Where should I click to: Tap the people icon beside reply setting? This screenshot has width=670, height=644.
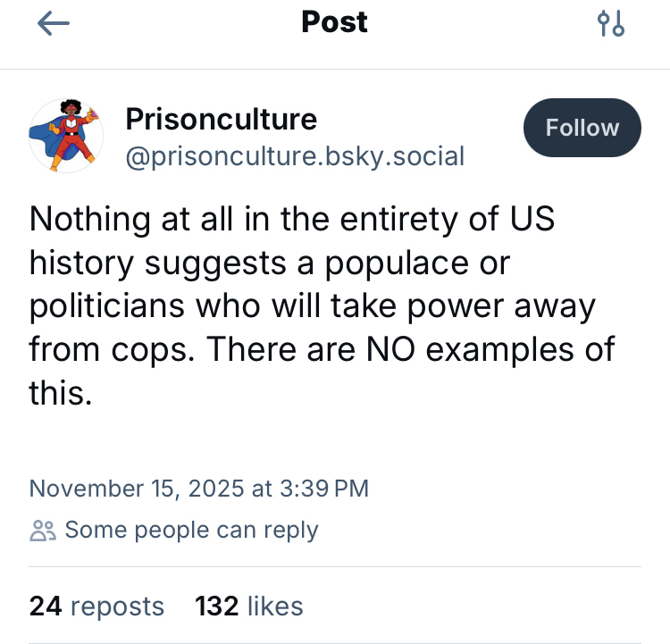tap(43, 531)
